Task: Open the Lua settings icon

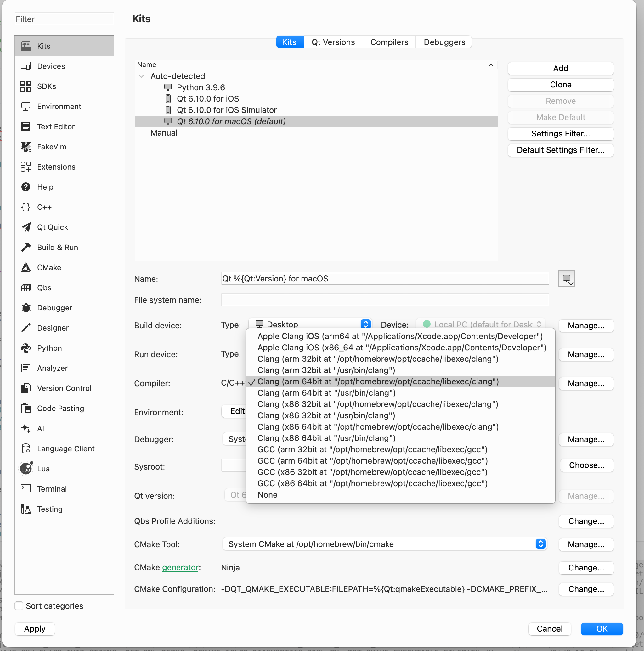Action: pos(26,469)
